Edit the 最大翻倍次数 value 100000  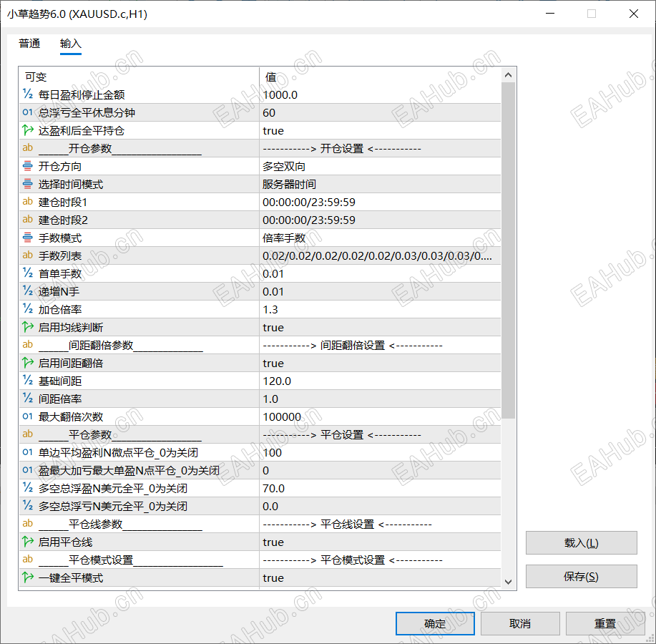click(380, 416)
